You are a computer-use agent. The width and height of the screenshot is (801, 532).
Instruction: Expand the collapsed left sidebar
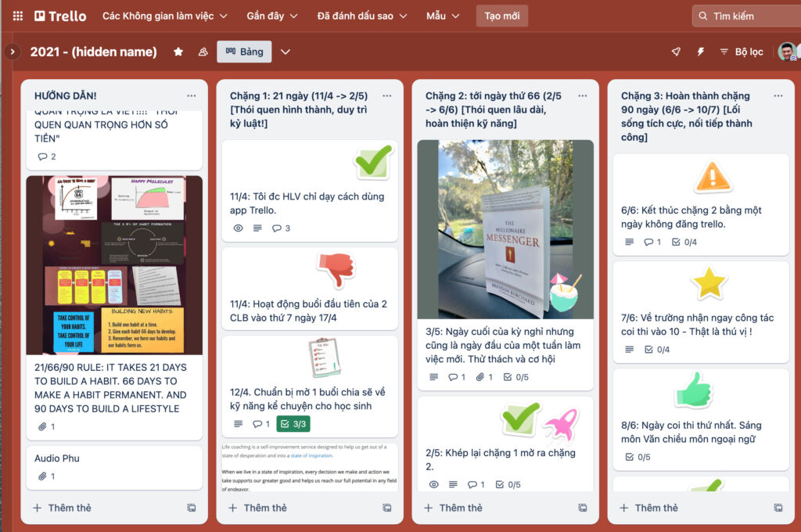[x=12, y=52]
